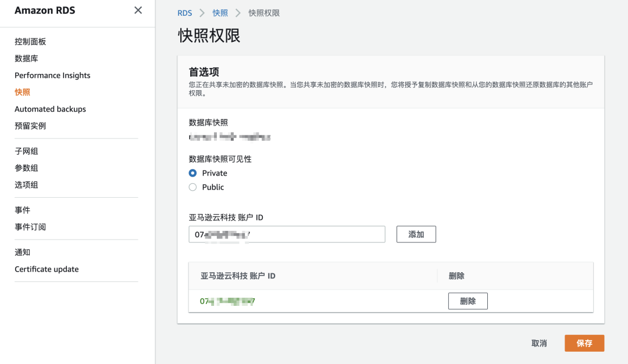Open 通知 in the sidebar
628x364 pixels.
(x=23, y=252)
